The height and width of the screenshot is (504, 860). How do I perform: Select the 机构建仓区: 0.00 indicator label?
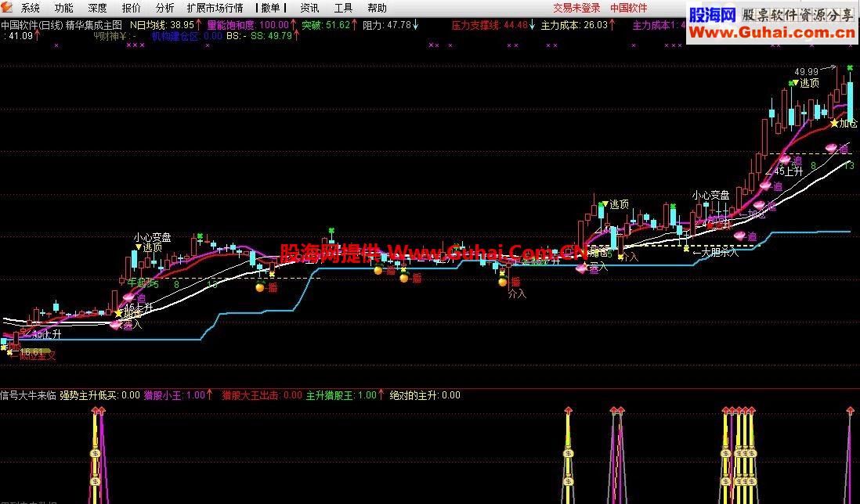pyautogui.click(x=187, y=36)
